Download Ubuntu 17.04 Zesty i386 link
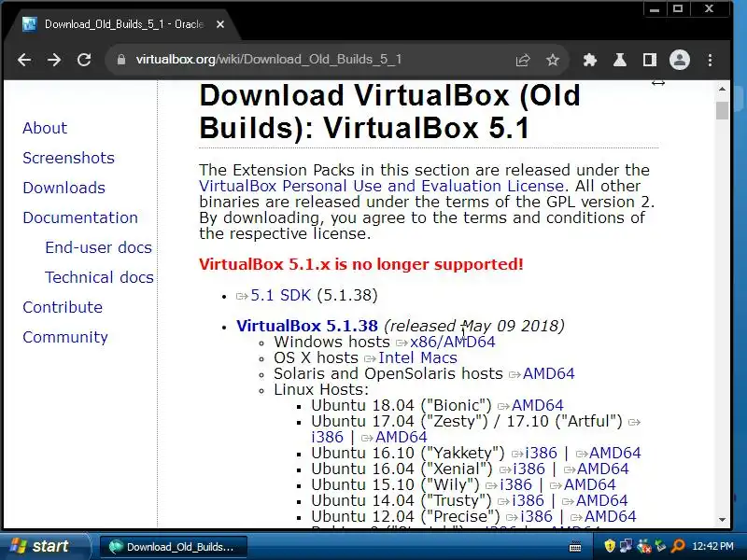 (x=328, y=437)
